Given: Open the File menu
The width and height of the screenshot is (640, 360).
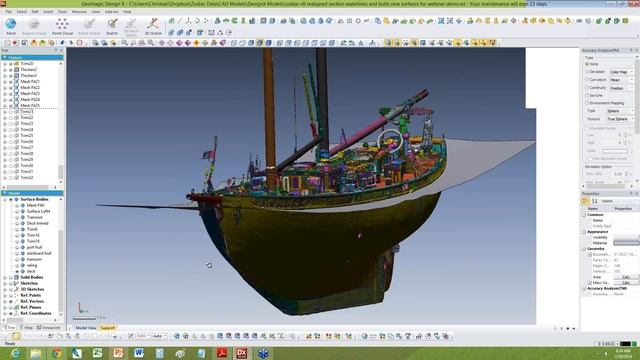Looking at the screenshot, I should point(8,12).
